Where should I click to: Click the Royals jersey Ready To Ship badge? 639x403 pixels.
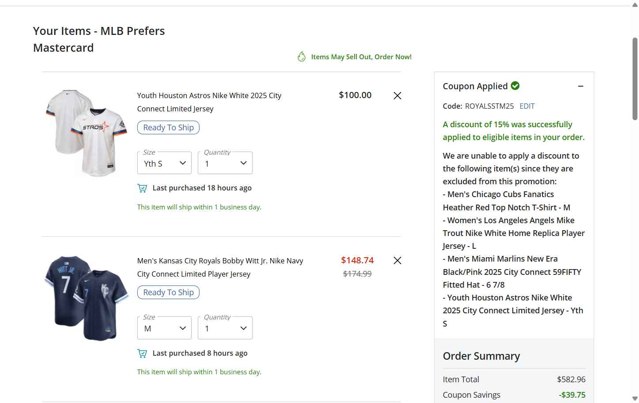[x=168, y=293]
